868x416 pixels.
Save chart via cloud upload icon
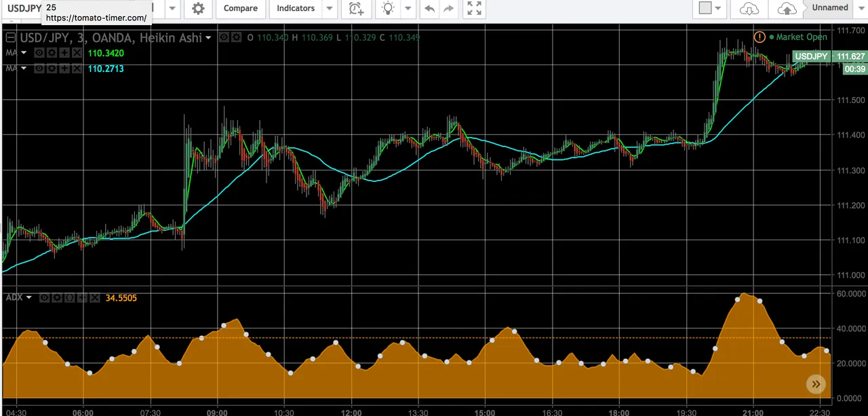787,9
